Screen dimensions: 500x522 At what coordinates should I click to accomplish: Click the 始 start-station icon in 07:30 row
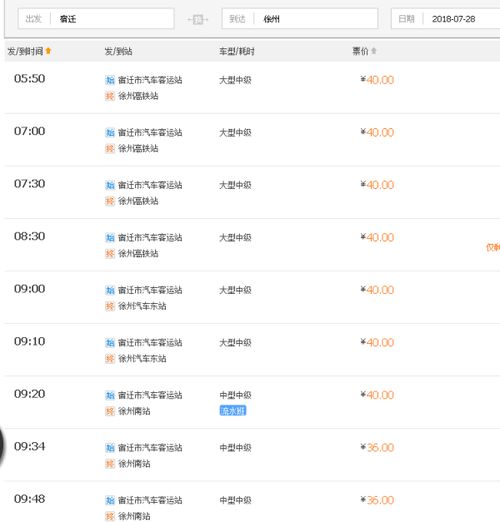pos(110,185)
